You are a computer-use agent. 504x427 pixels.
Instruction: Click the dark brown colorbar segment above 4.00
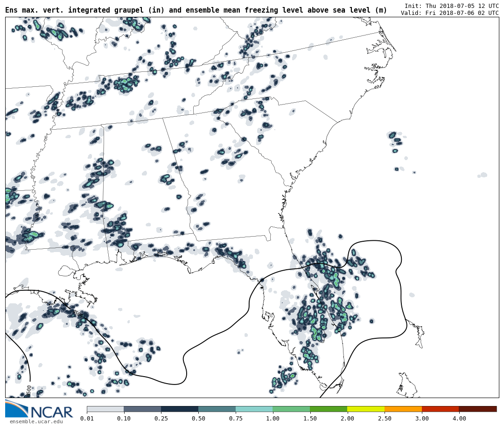click(478, 409)
